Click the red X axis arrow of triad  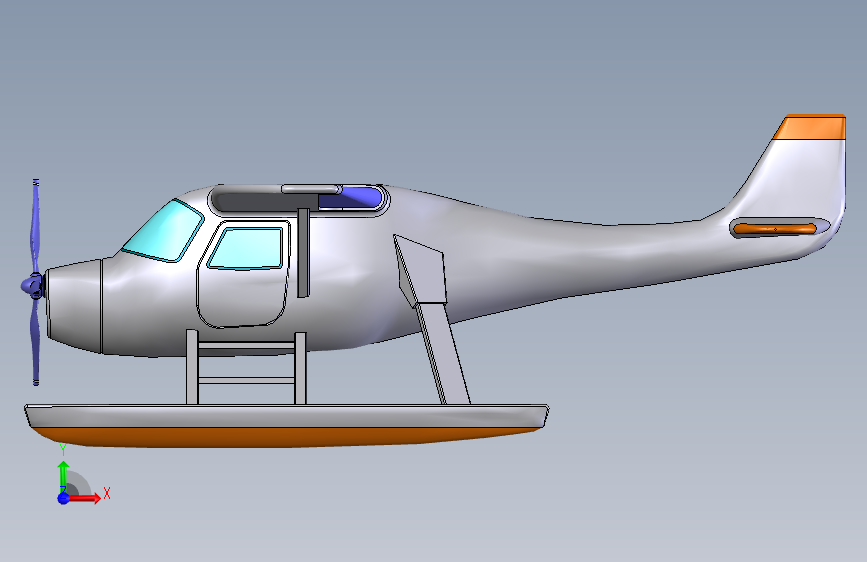point(84,498)
